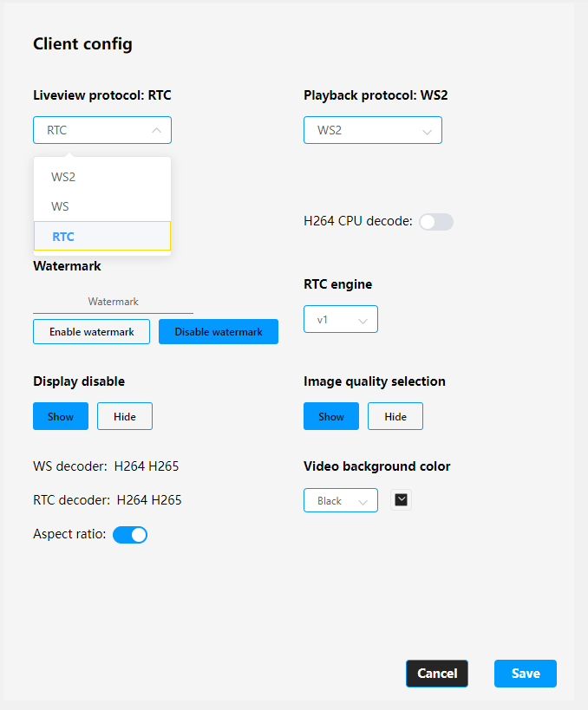Screen dimensions: 588x710
Task: Toggle the H264 CPU decode switch
Action: [x=435, y=222]
